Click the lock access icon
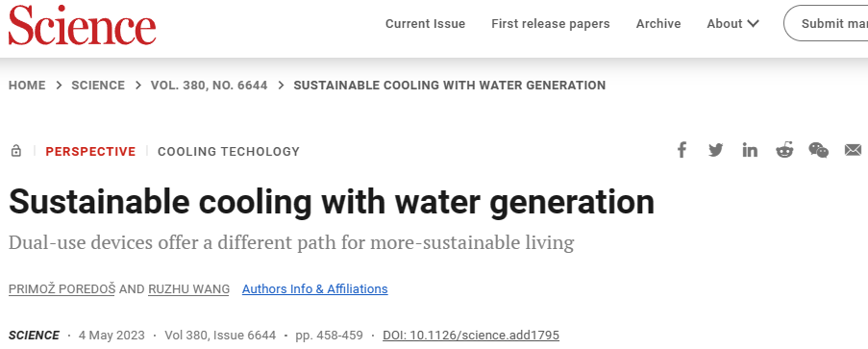 [x=16, y=151]
